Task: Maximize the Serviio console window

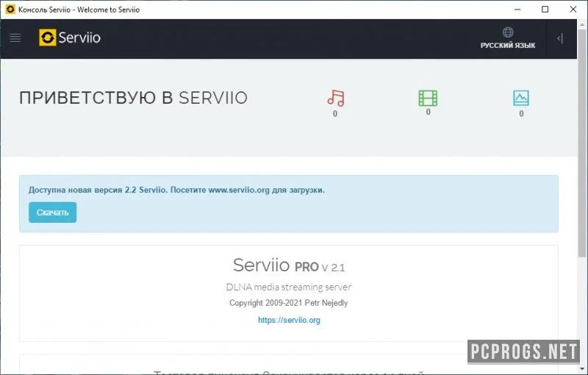Action: click(x=545, y=10)
